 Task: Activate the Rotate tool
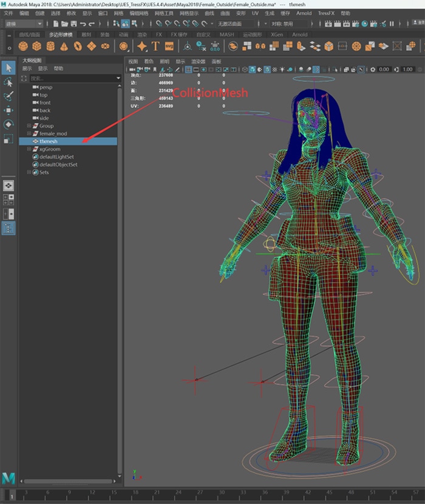tap(8, 124)
